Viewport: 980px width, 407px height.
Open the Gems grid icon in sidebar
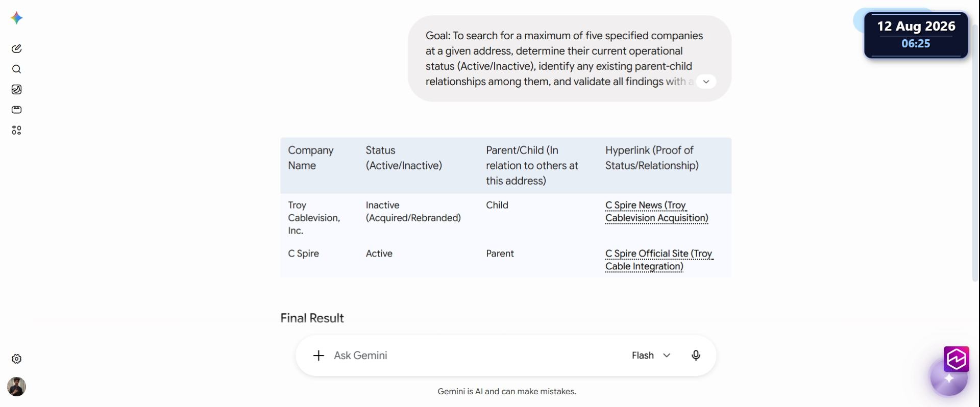pyautogui.click(x=16, y=131)
